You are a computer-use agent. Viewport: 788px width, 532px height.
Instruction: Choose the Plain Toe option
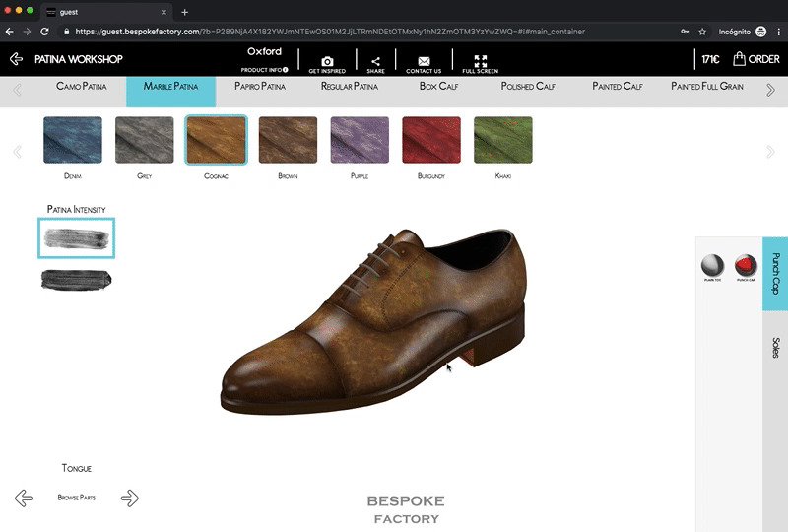click(x=712, y=265)
